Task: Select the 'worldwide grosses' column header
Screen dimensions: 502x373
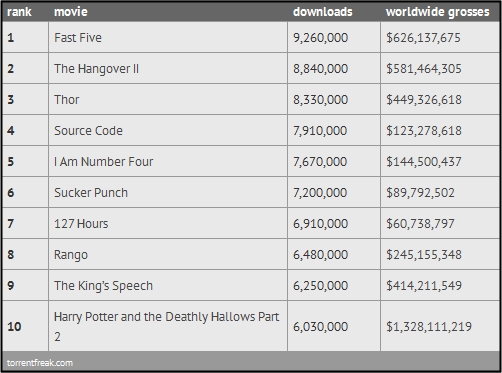Action: (x=437, y=12)
